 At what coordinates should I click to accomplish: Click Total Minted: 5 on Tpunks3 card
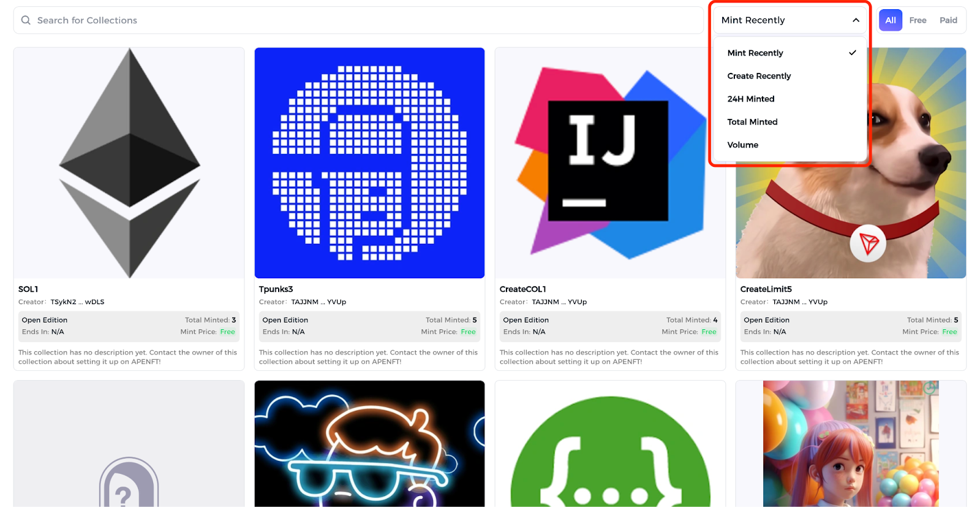(x=451, y=320)
